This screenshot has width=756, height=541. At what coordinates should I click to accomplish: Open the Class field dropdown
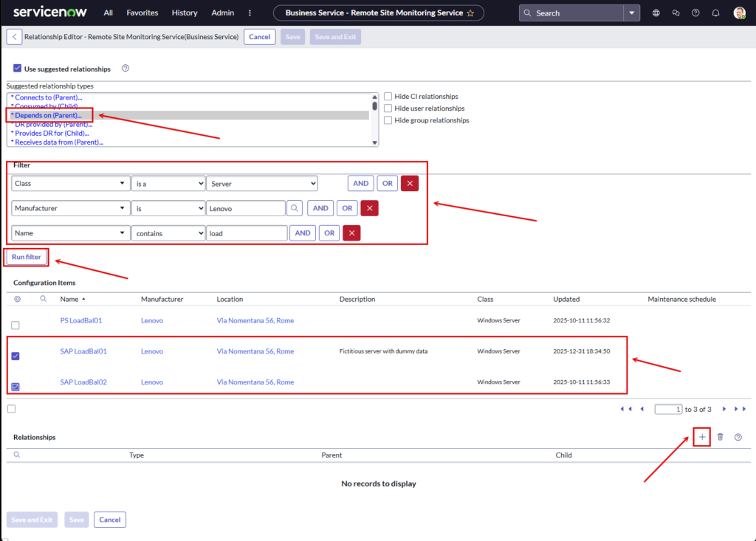[70, 183]
